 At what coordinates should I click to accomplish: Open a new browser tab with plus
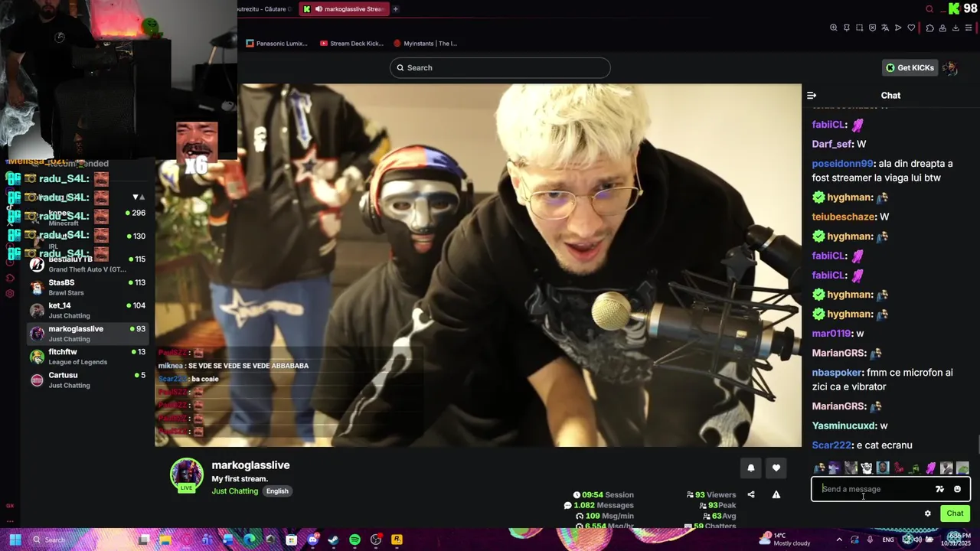[396, 9]
